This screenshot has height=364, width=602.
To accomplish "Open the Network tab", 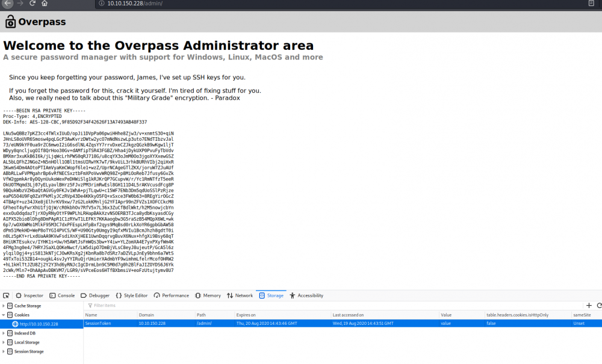I will [240, 295].
